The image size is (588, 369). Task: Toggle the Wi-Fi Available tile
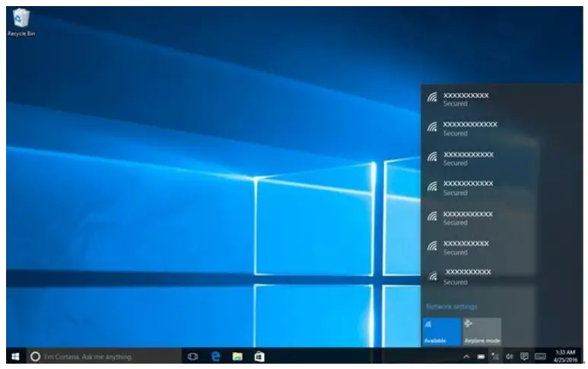coord(442,332)
